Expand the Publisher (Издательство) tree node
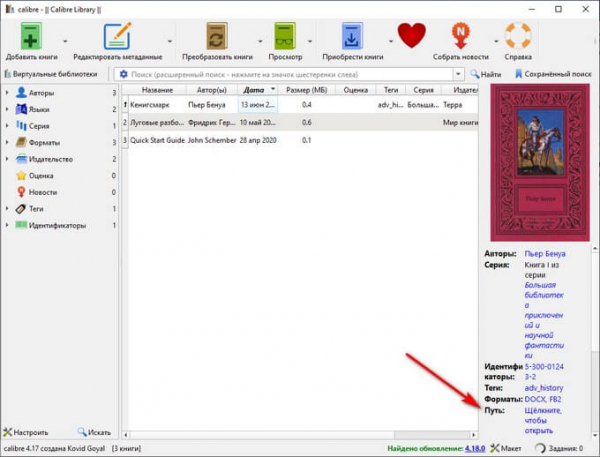This screenshot has width=600, height=457. click(x=7, y=159)
